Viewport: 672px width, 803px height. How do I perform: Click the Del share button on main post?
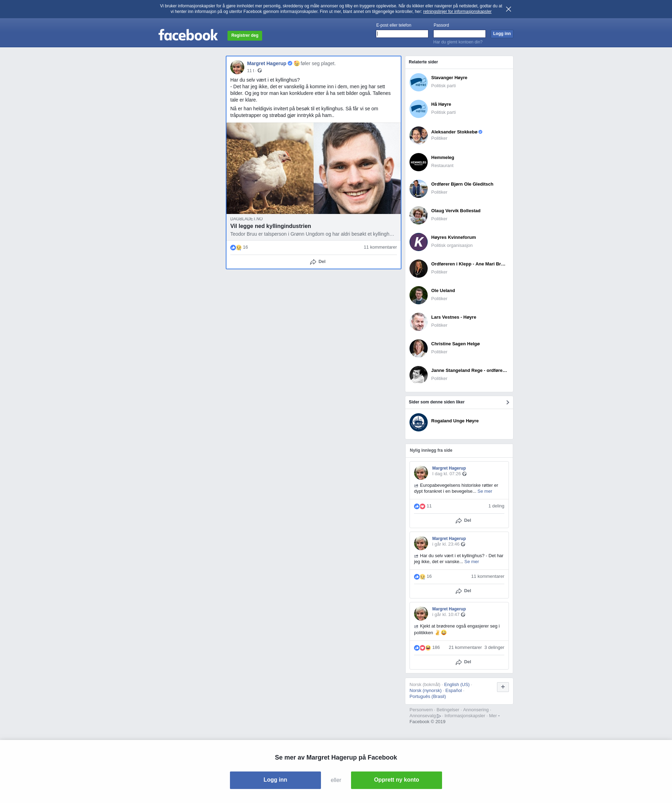click(x=317, y=262)
